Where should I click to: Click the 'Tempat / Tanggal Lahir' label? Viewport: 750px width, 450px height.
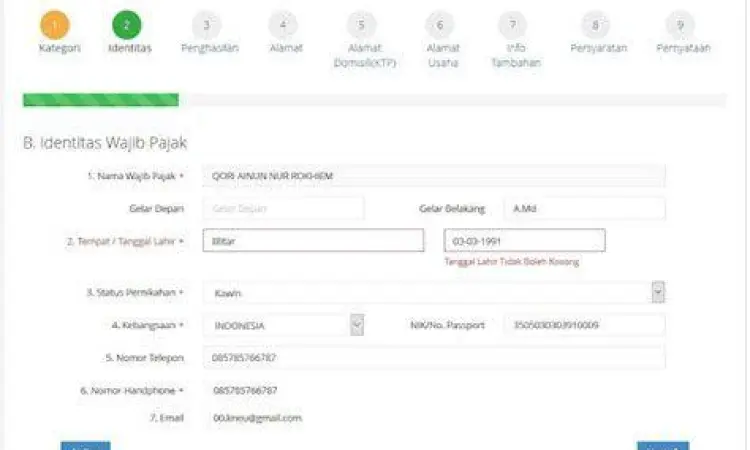[125, 241]
